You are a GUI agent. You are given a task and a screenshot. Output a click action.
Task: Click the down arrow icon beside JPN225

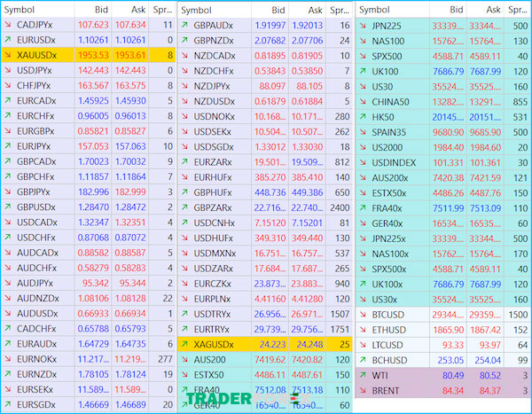point(363,26)
